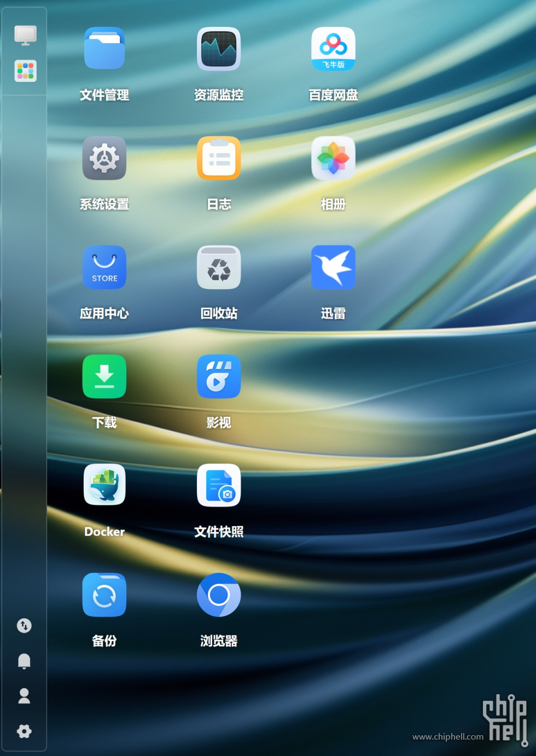Click the 相册 label text

(x=333, y=204)
